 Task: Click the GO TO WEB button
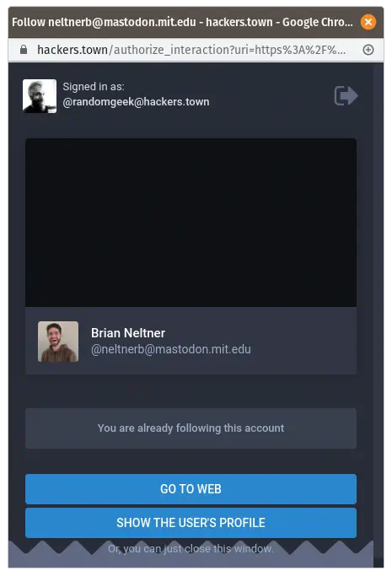tap(191, 489)
